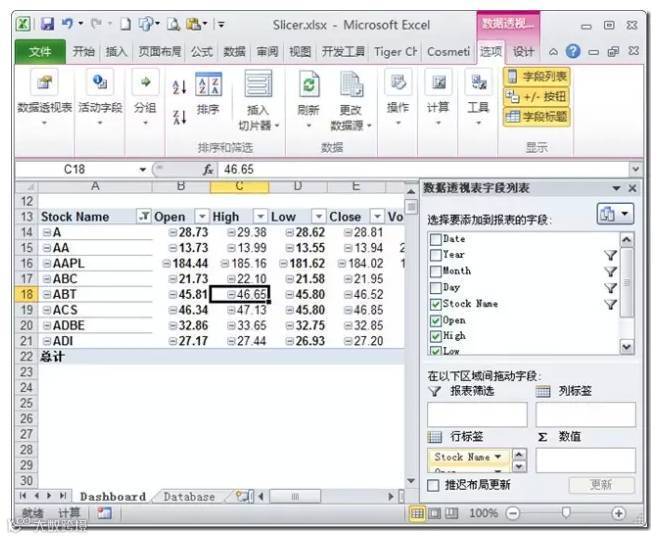The width and height of the screenshot is (658, 539).
Task: Toggle the 字段列表 field list button
Action: [537, 77]
